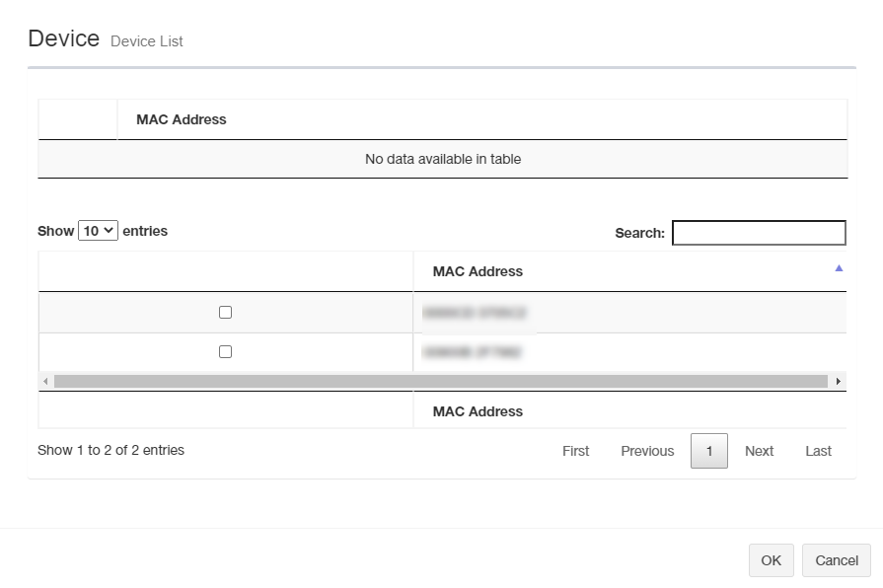883x588 pixels.
Task: Open the Show entries count dropdown
Action: [98, 231]
